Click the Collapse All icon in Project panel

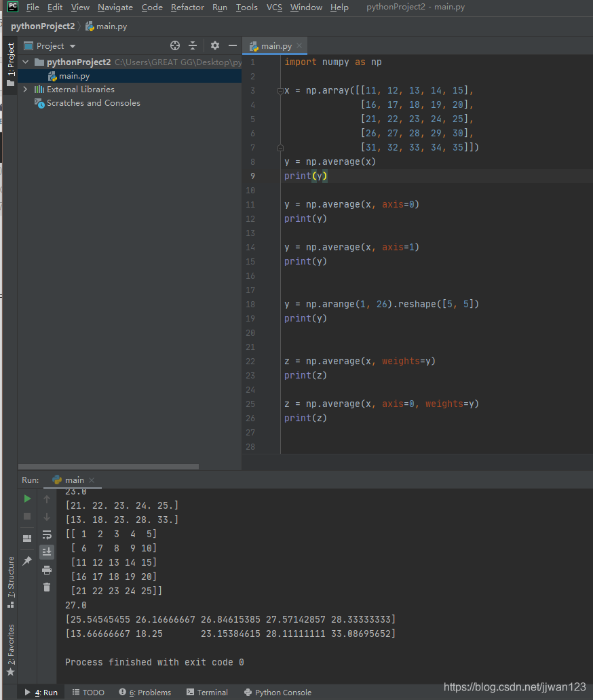tap(193, 45)
